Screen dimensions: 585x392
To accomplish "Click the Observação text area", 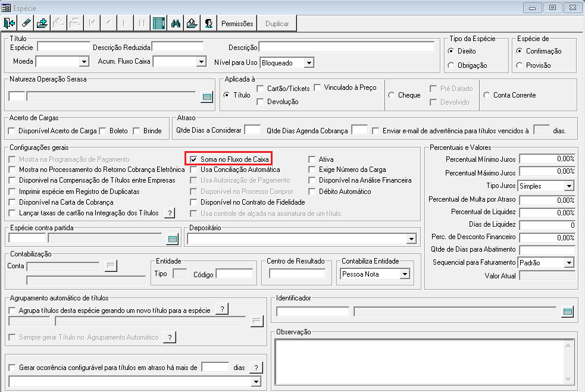I will (420, 362).
